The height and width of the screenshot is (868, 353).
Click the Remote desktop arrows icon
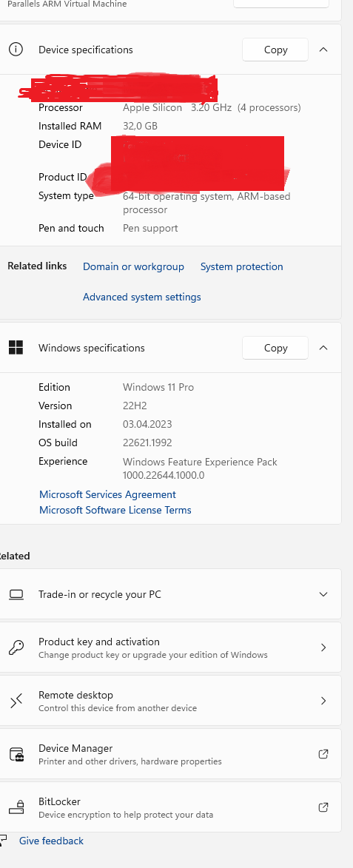16,701
